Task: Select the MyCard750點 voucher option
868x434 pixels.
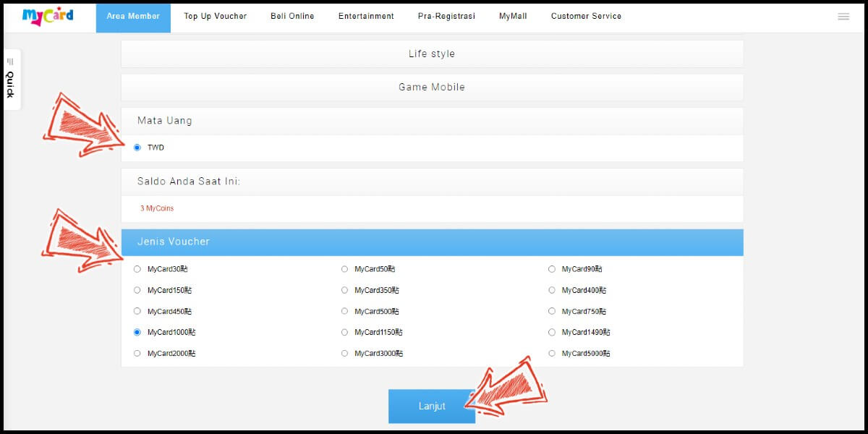Action: point(552,311)
